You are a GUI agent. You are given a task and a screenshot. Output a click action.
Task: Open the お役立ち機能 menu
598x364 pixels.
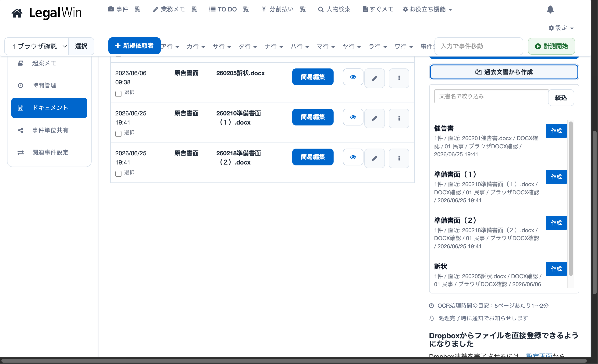(x=427, y=10)
